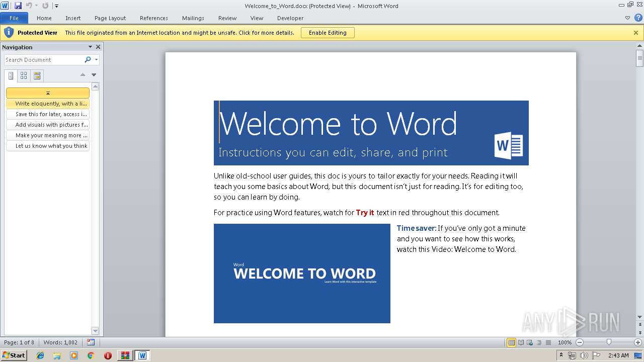Launch Internet Explorer from taskbar

pyautogui.click(x=40, y=355)
